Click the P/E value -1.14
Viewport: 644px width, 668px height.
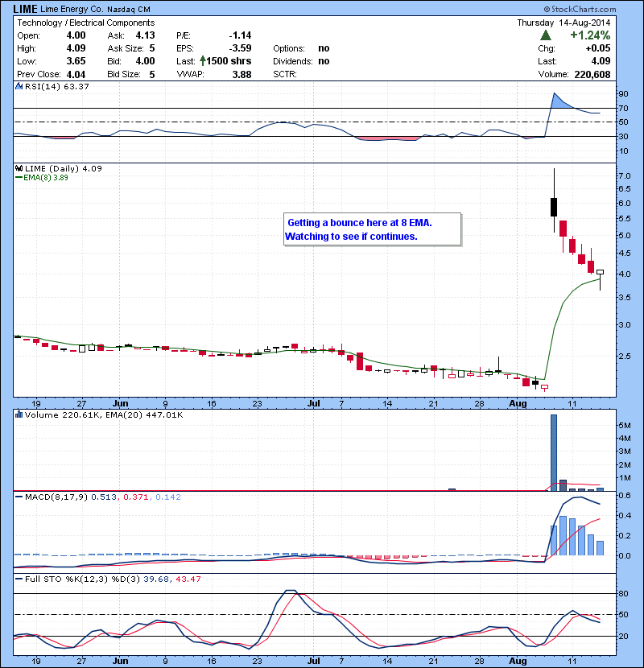tap(240, 35)
